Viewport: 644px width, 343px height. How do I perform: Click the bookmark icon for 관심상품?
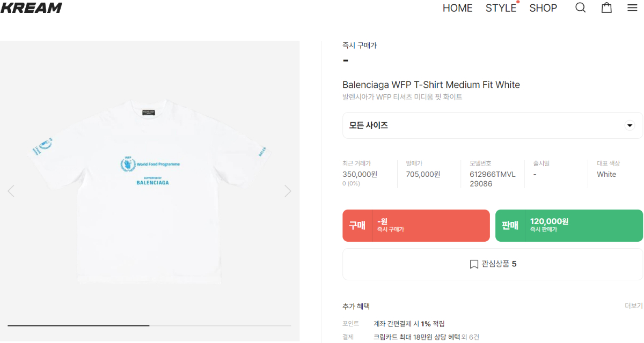point(474,264)
